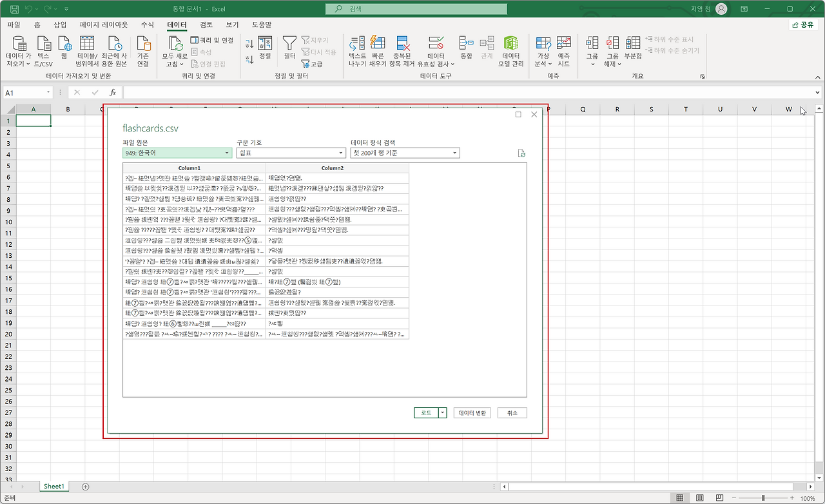
Task: Open the Customize Quick Access Toolbar dropdown
Action: click(66, 9)
